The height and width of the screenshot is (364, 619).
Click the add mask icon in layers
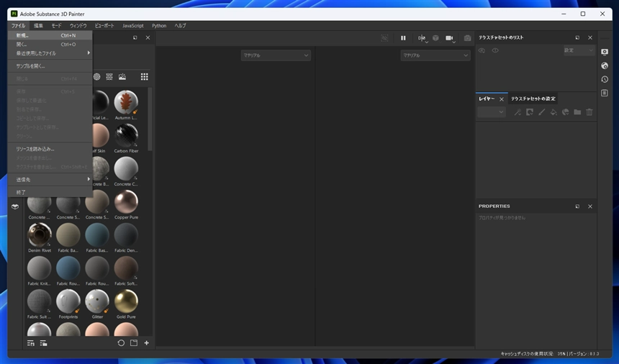point(529,112)
